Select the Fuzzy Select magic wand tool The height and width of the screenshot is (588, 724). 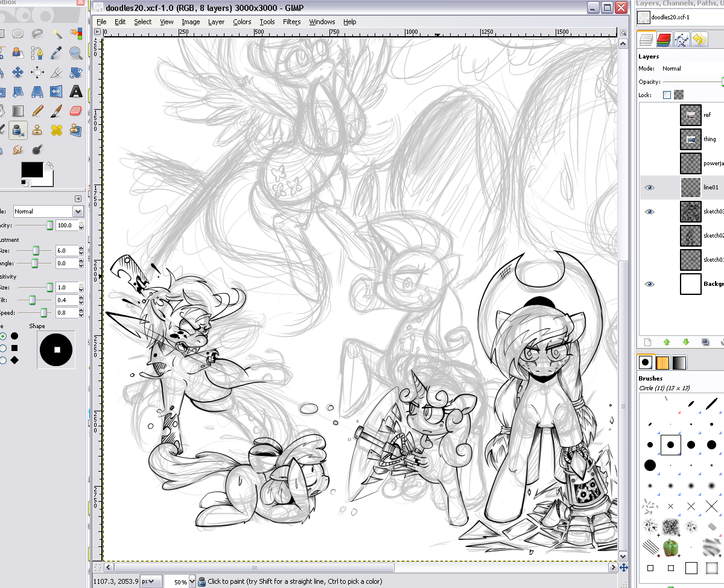[x=57, y=34]
